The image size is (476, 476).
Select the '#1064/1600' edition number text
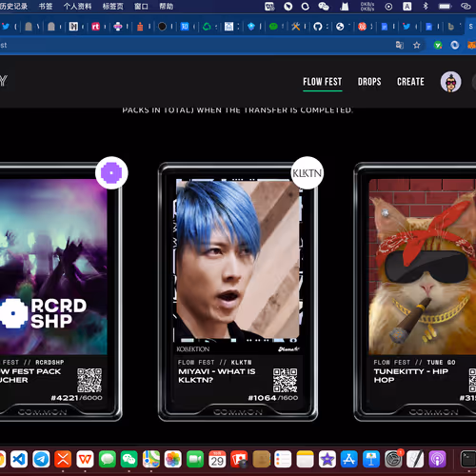pos(273,398)
